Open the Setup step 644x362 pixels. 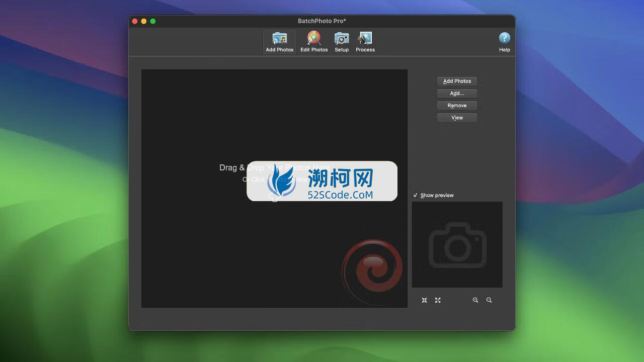pyautogui.click(x=342, y=42)
